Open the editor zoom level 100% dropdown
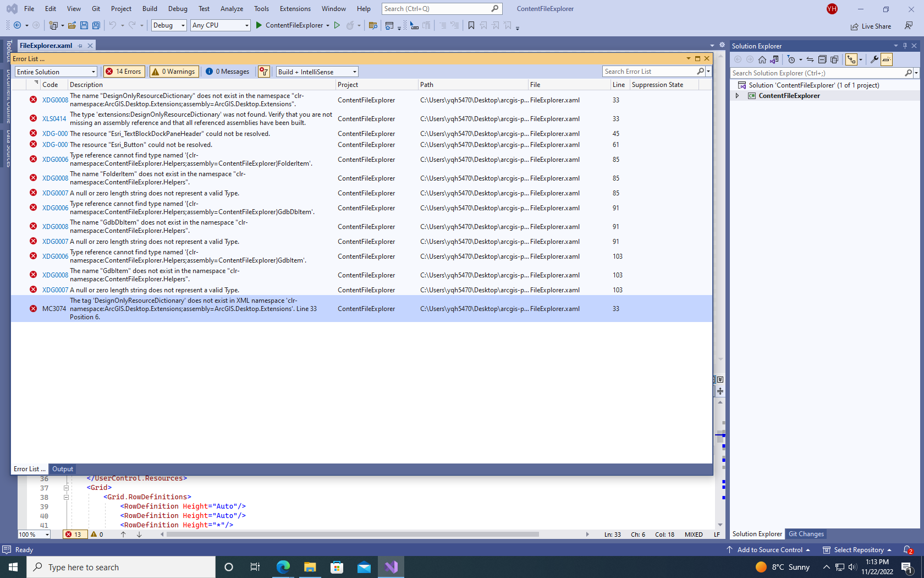This screenshot has width=924, height=578. pos(33,534)
